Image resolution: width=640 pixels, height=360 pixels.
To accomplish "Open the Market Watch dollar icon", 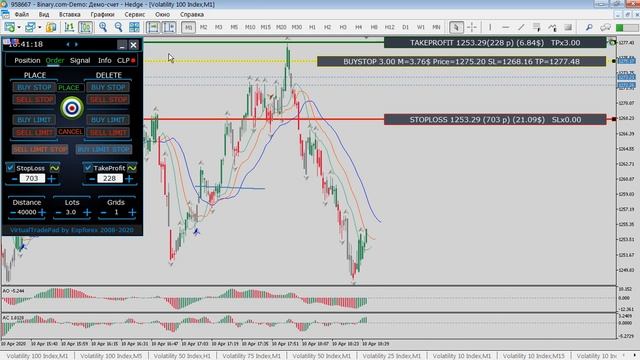I will click(x=51, y=27).
